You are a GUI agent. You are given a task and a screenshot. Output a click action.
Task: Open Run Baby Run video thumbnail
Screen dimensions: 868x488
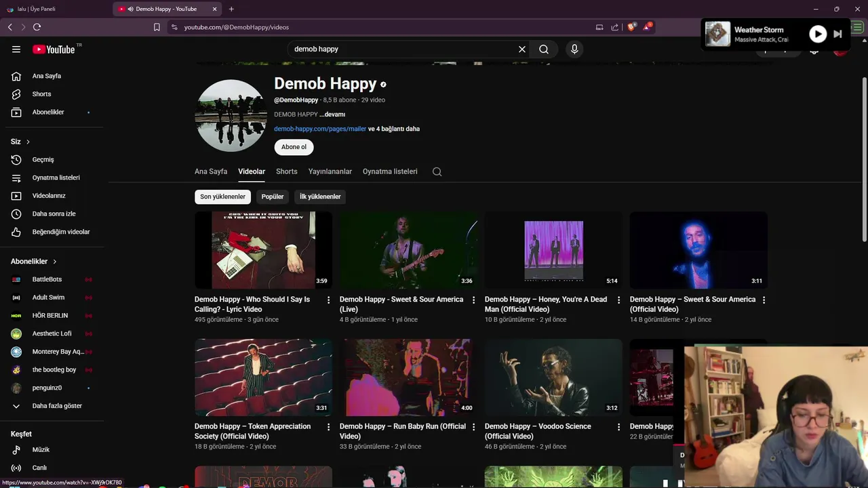pos(408,378)
